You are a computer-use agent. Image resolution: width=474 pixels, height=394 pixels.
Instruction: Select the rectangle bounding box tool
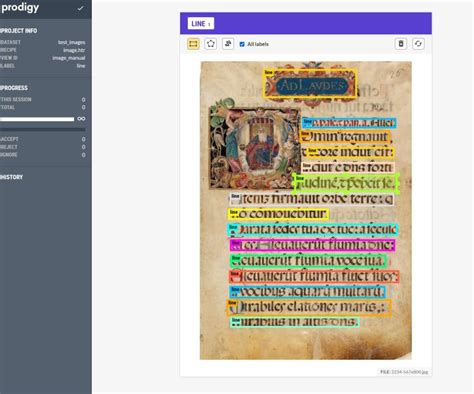coord(193,44)
